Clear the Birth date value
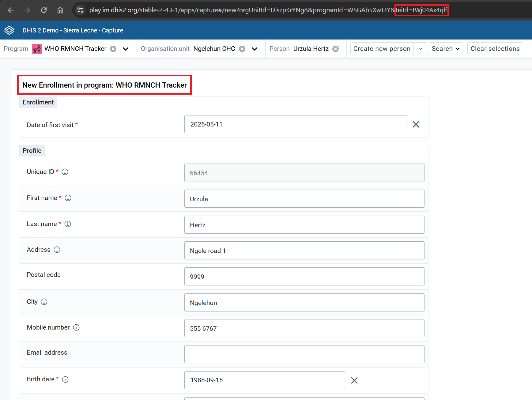Screen dimensions: 532x400 pos(354,380)
